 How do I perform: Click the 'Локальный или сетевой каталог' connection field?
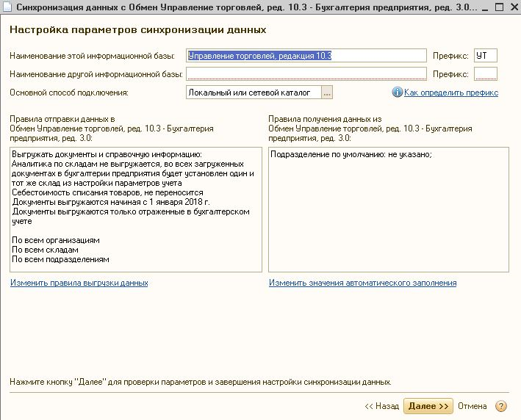click(x=254, y=93)
